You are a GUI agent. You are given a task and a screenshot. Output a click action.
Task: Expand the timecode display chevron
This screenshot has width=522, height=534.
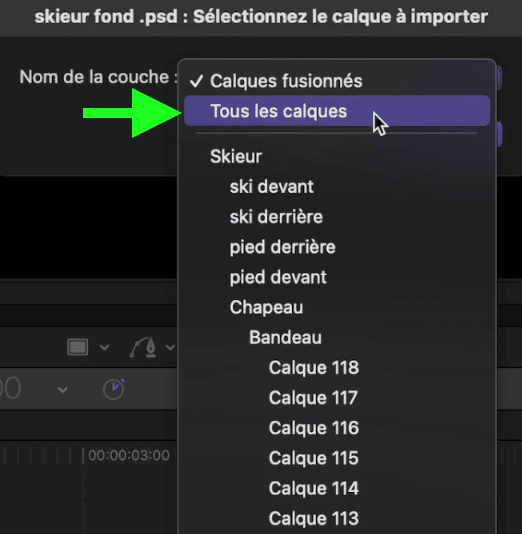62,389
